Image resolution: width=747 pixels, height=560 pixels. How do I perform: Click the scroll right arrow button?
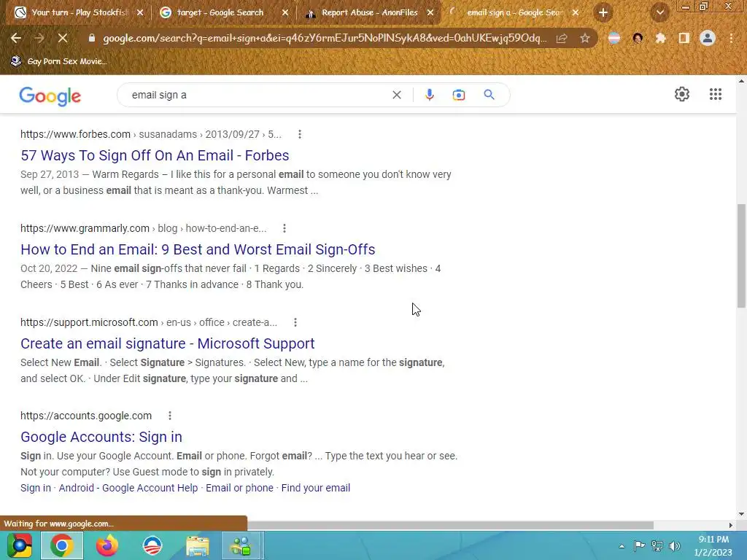click(731, 525)
